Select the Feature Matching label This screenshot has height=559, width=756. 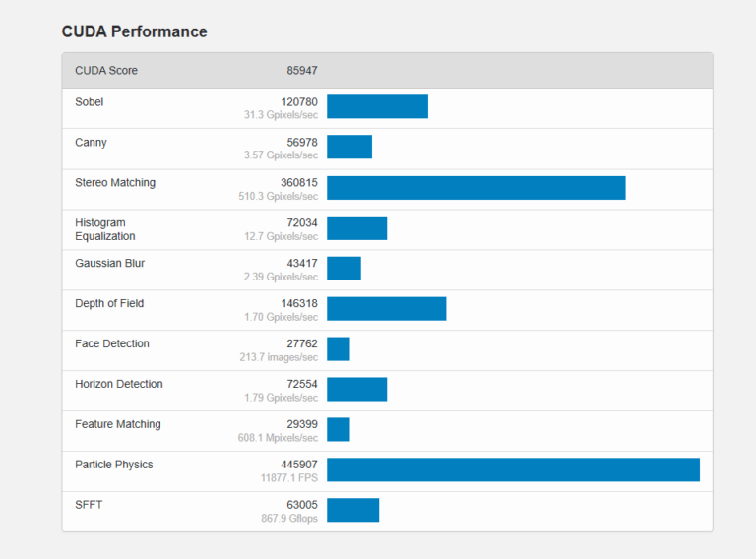(x=117, y=425)
